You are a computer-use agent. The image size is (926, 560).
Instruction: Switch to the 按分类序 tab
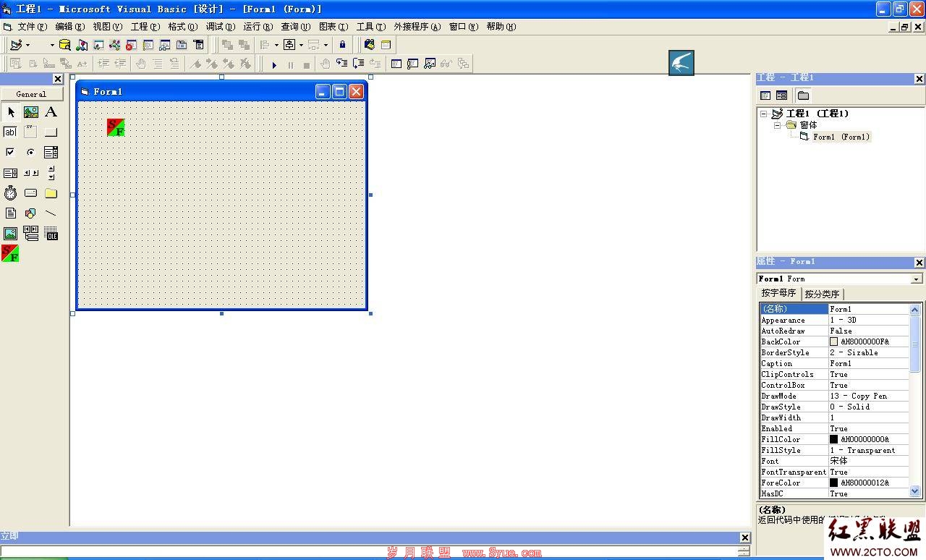tap(822, 294)
